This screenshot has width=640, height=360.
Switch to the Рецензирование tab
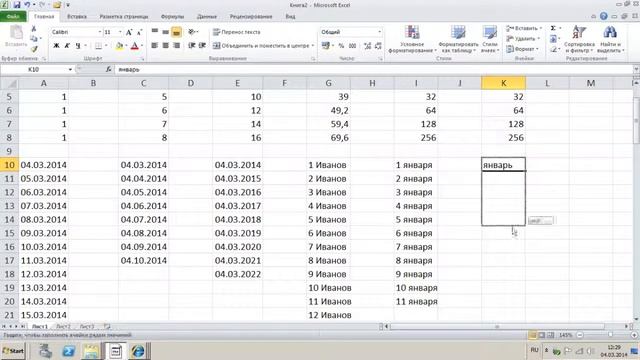(251, 17)
